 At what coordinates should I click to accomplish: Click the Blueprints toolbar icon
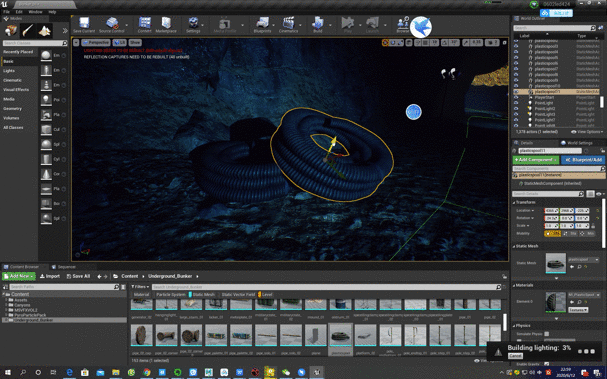(262, 23)
